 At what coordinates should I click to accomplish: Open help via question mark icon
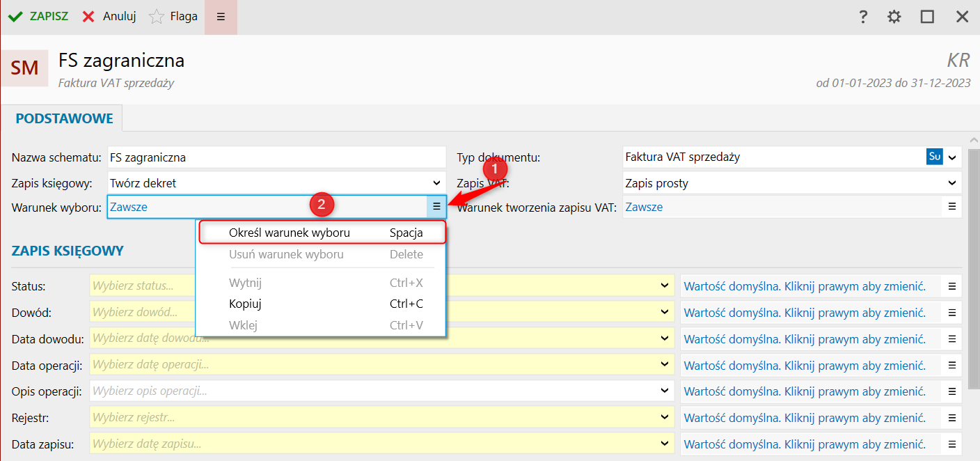(x=863, y=17)
